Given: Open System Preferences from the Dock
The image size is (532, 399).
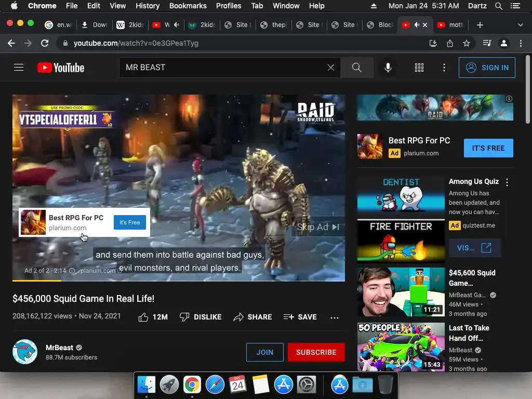Looking at the screenshot, I should pyautogui.click(x=307, y=385).
